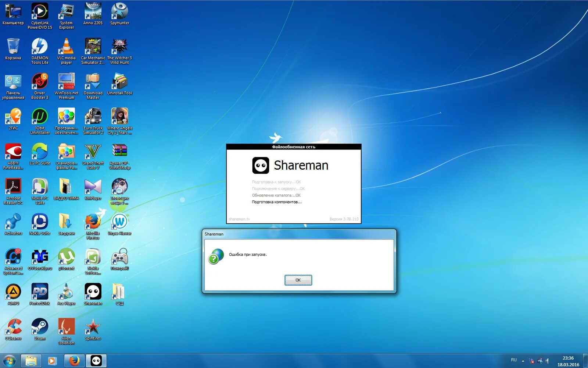The height and width of the screenshot is (368, 588).
Task: Click the 'Ошибка при запуске.' error message
Action: [248, 255]
